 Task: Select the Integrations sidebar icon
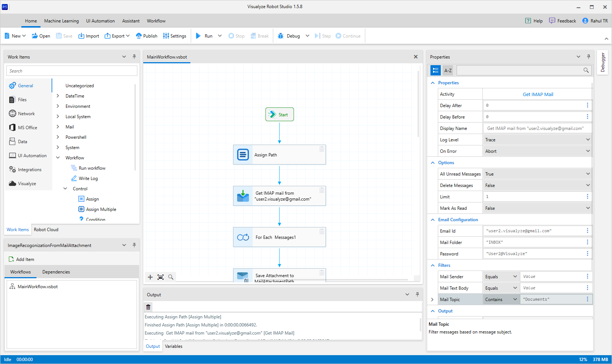coord(12,169)
